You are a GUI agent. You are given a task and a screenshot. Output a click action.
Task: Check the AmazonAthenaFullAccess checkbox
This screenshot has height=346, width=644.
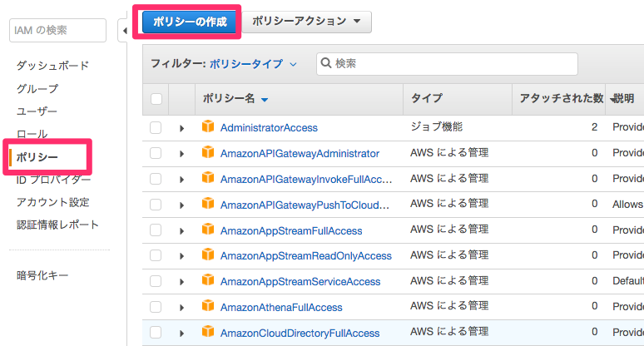156,307
